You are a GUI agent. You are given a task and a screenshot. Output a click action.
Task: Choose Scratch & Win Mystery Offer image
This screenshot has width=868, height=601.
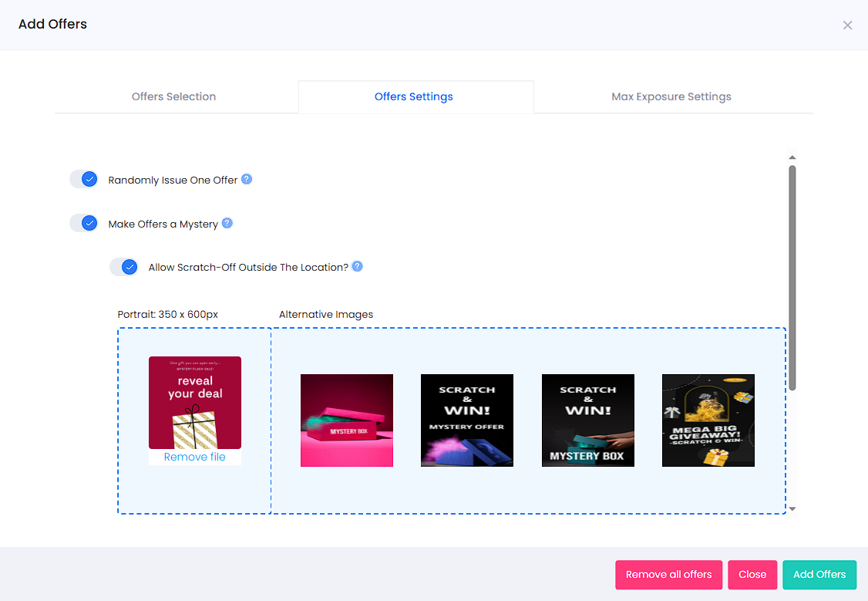click(467, 420)
